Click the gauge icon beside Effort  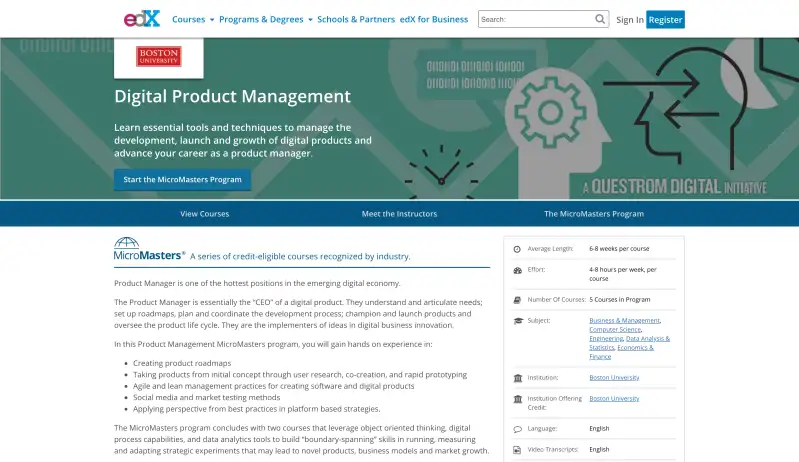(x=518, y=270)
